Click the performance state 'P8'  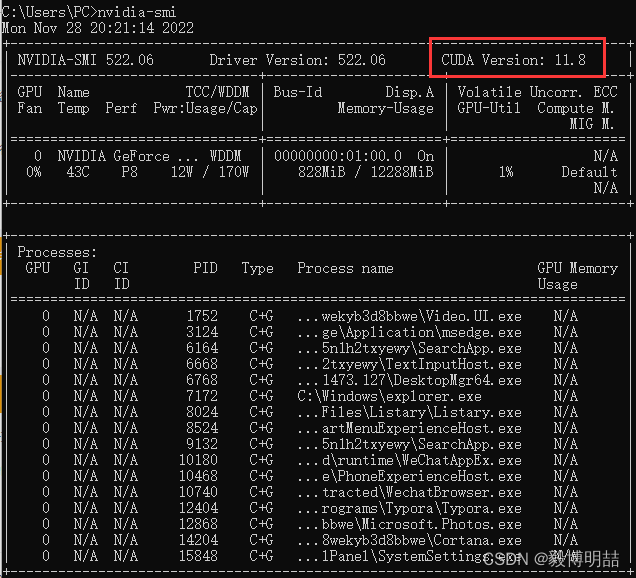click(129, 172)
